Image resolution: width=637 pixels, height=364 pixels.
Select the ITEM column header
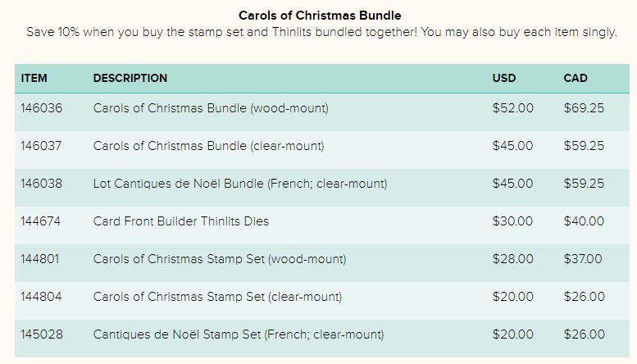click(34, 78)
